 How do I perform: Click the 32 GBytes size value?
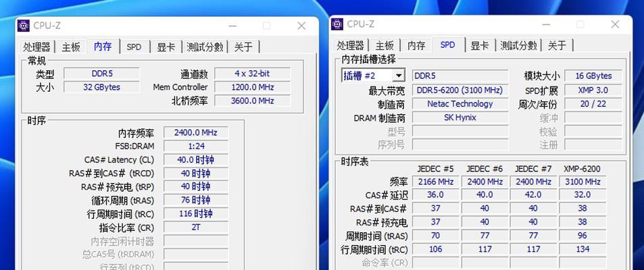[x=102, y=87]
